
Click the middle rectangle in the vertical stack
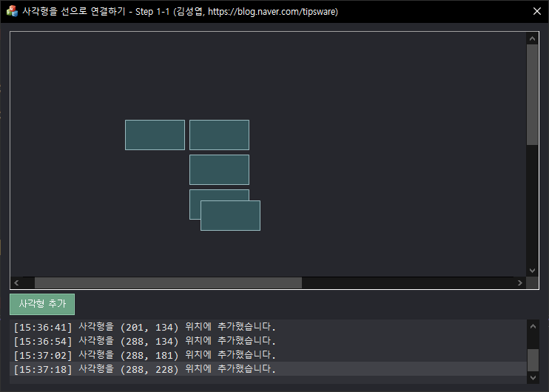point(219,169)
